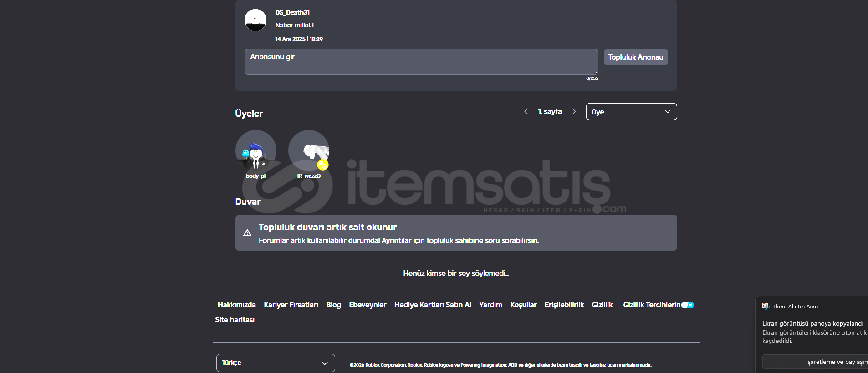Open the Türkçe language dropdown

coord(276,363)
